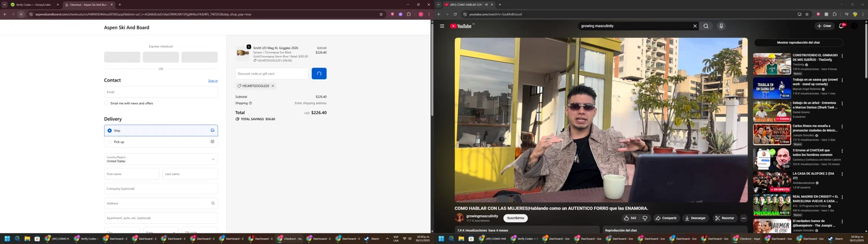Open YouTube hamburger guide menu
The image size is (868, 244).
(442, 26)
